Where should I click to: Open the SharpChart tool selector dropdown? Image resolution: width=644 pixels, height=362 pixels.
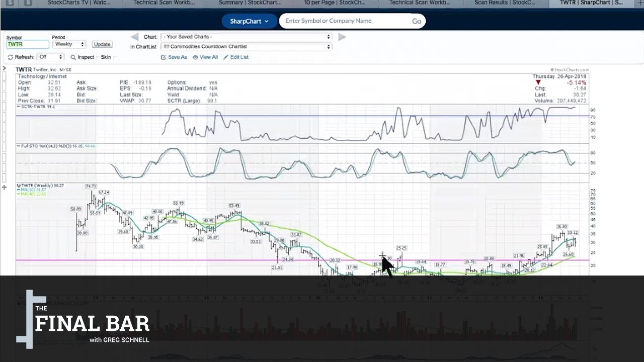point(250,21)
